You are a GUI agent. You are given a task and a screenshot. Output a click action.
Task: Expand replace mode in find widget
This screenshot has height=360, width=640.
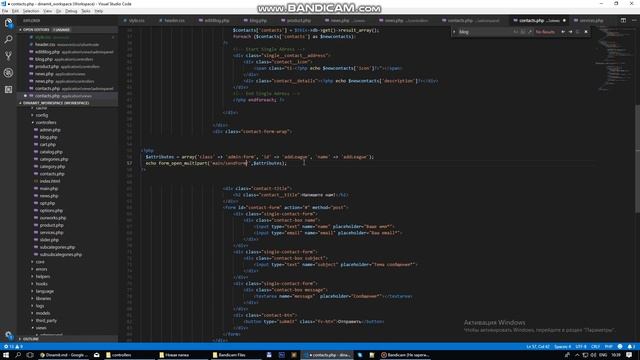[x=454, y=32]
